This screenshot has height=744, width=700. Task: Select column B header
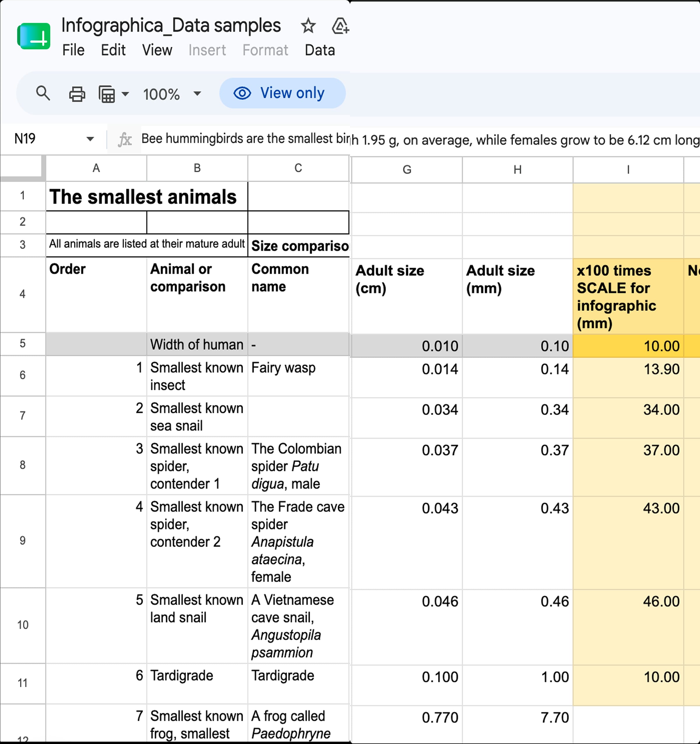click(x=197, y=168)
